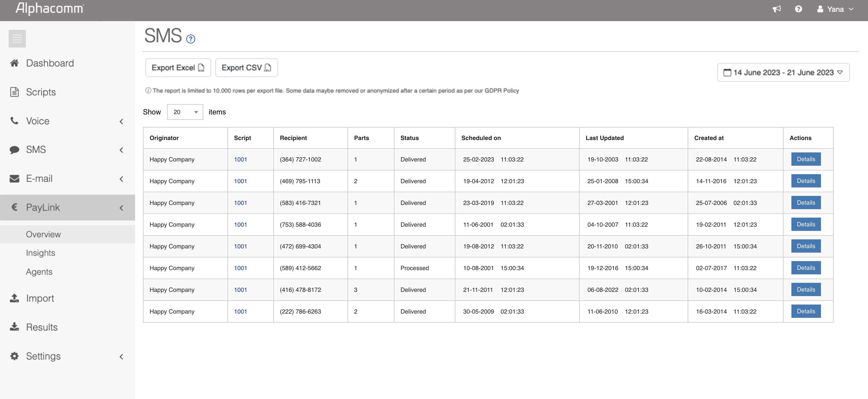This screenshot has height=399, width=868.
Task: Open the Insights submenu item
Action: 40,253
